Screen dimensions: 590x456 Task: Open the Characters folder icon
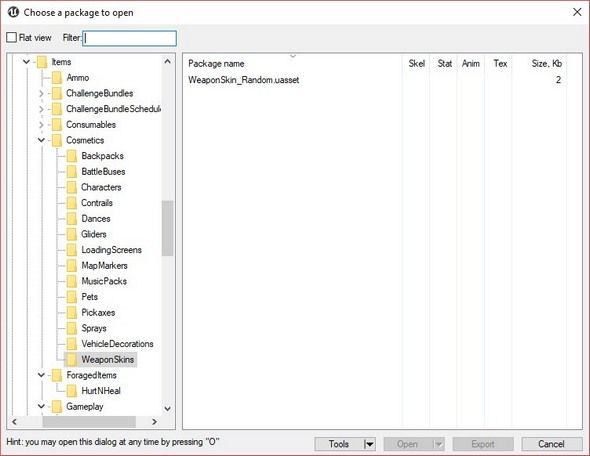click(71, 187)
